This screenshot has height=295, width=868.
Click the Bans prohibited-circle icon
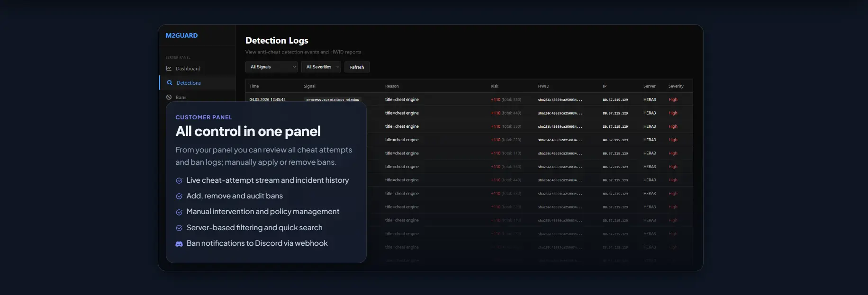pos(169,97)
